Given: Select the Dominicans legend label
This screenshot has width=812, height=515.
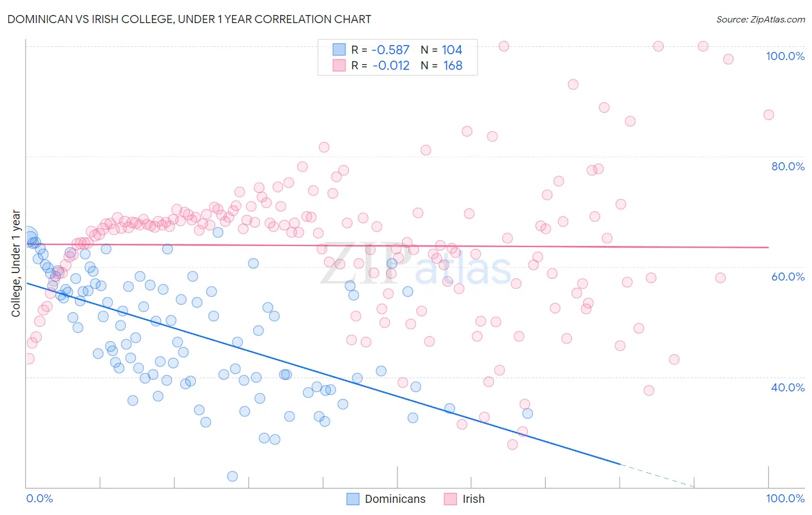Looking at the screenshot, I should [x=395, y=499].
